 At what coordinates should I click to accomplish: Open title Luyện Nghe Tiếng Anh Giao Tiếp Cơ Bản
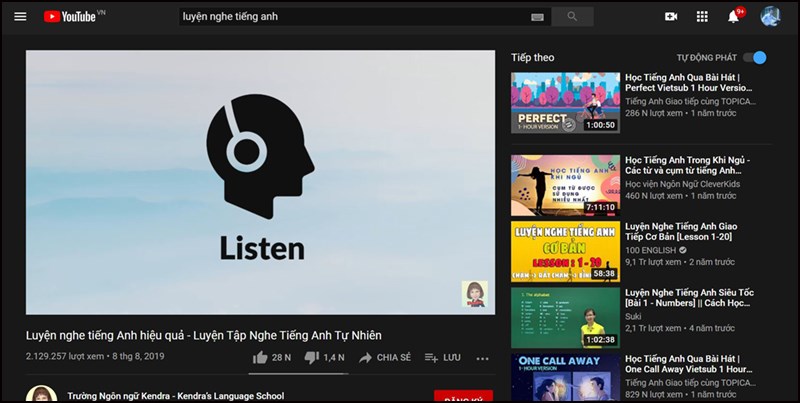pyautogui.click(x=681, y=232)
